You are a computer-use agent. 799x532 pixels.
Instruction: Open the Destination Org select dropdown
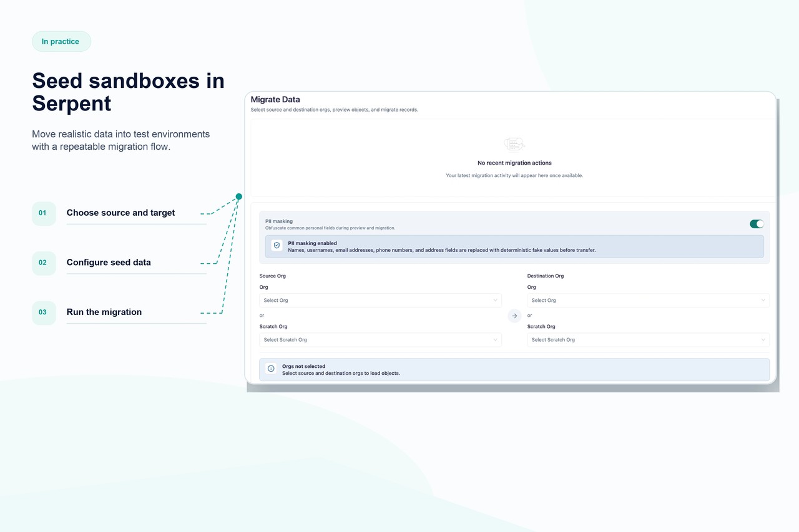[x=648, y=301]
